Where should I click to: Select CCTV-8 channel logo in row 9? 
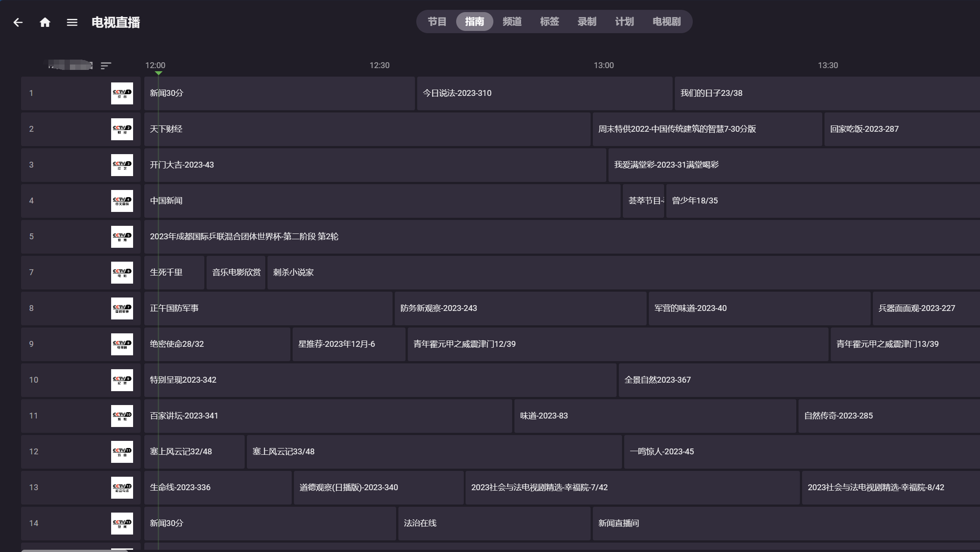coord(122,344)
